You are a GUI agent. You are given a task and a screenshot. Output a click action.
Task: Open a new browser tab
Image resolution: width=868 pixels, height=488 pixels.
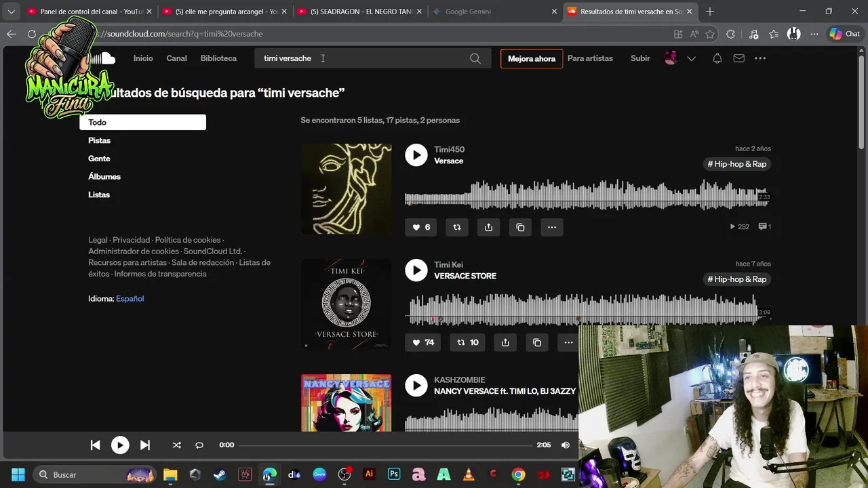pos(709,12)
